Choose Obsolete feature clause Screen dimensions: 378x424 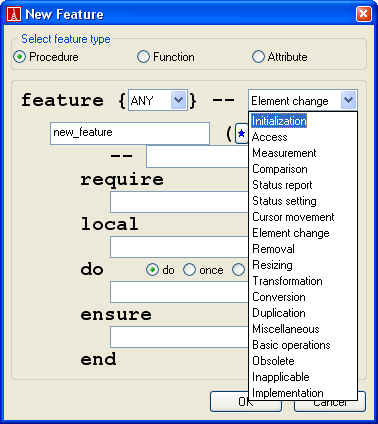[303, 361]
